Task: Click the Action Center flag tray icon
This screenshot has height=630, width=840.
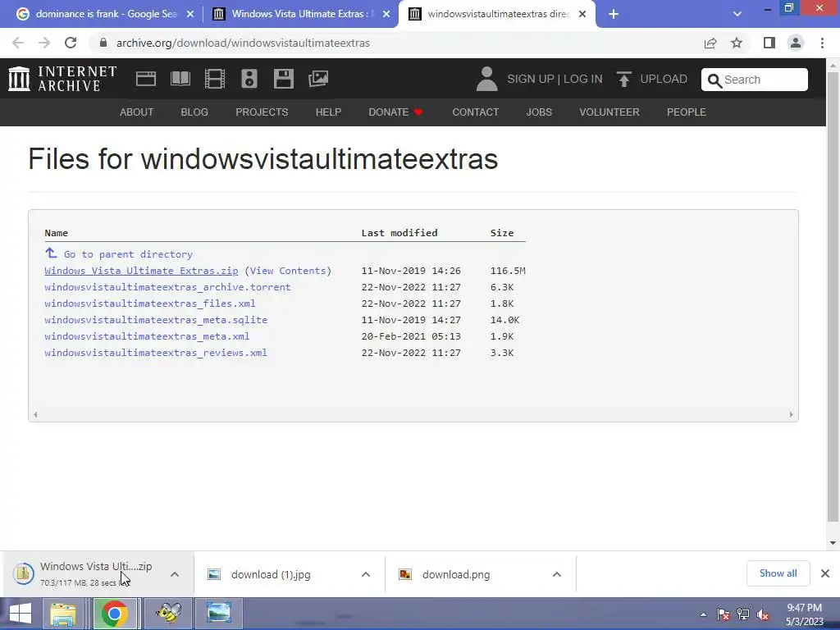Action: pyautogui.click(x=724, y=614)
